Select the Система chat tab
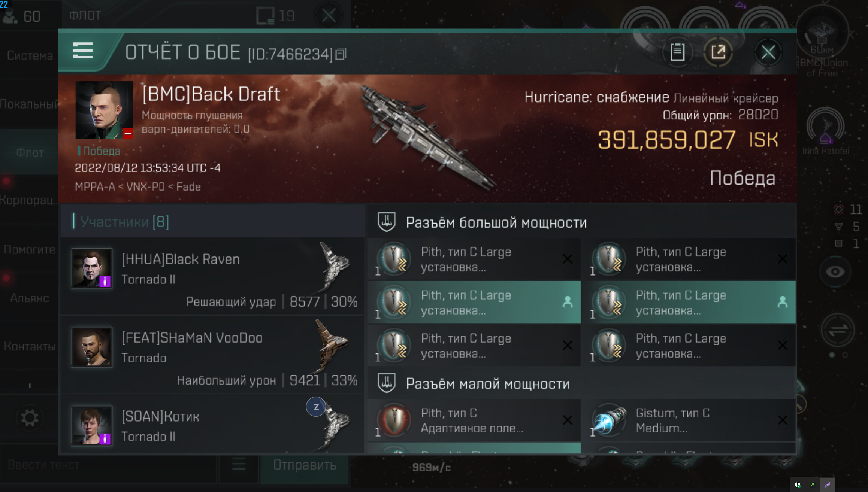This screenshot has height=492, width=868. point(30,56)
